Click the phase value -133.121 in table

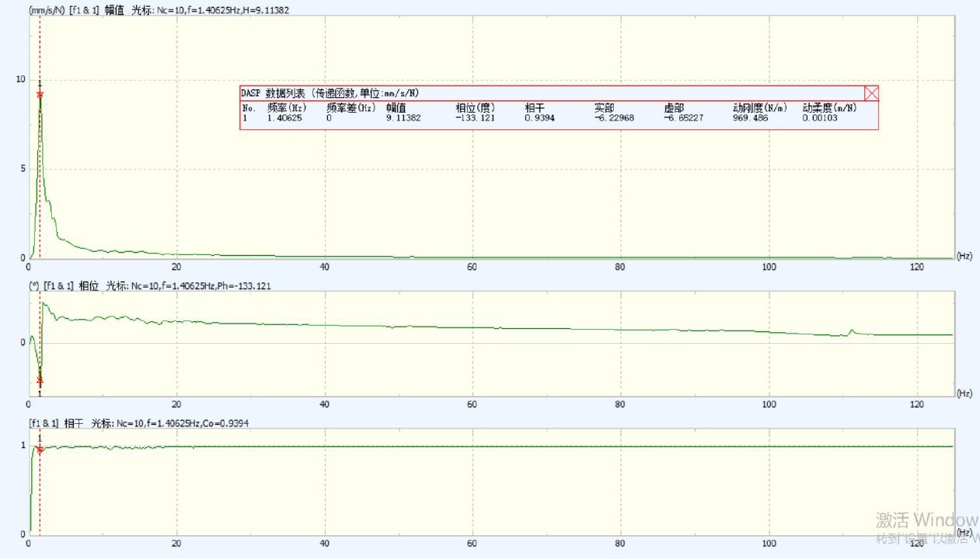(475, 118)
